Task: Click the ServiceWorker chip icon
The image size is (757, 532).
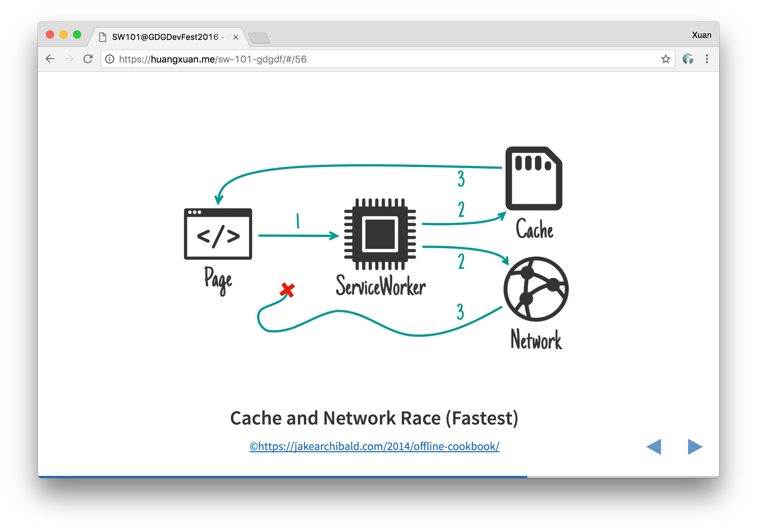Action: 380,234
